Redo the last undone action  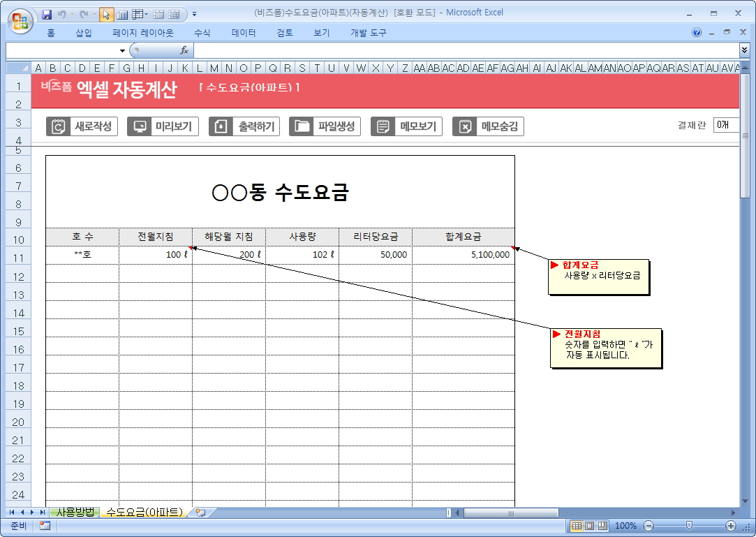pyautogui.click(x=84, y=15)
